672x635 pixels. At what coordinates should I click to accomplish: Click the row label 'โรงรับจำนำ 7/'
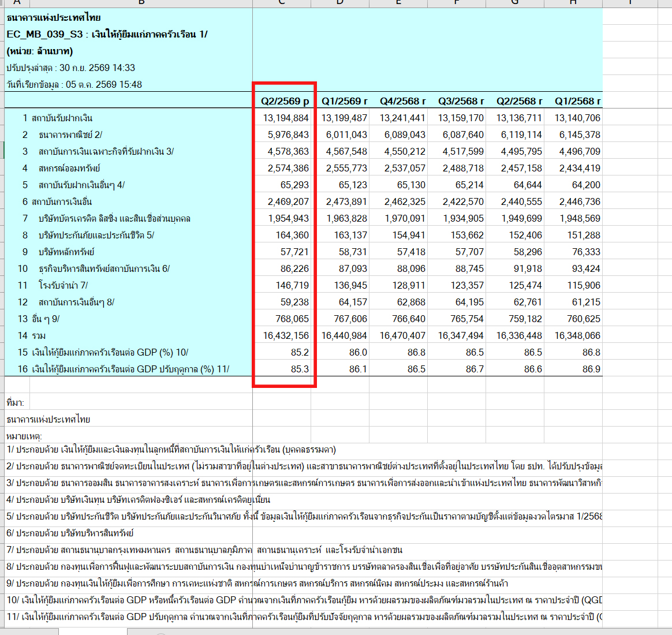64,285
